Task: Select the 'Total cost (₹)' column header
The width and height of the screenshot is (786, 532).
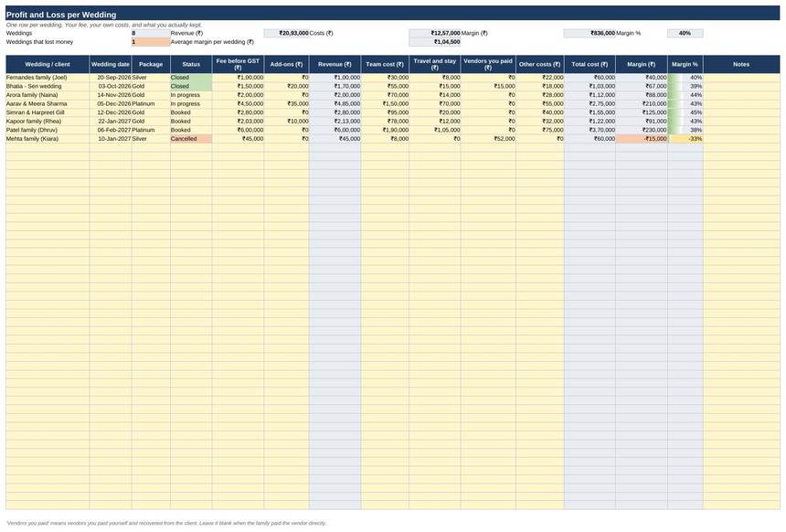Action: 590,64
